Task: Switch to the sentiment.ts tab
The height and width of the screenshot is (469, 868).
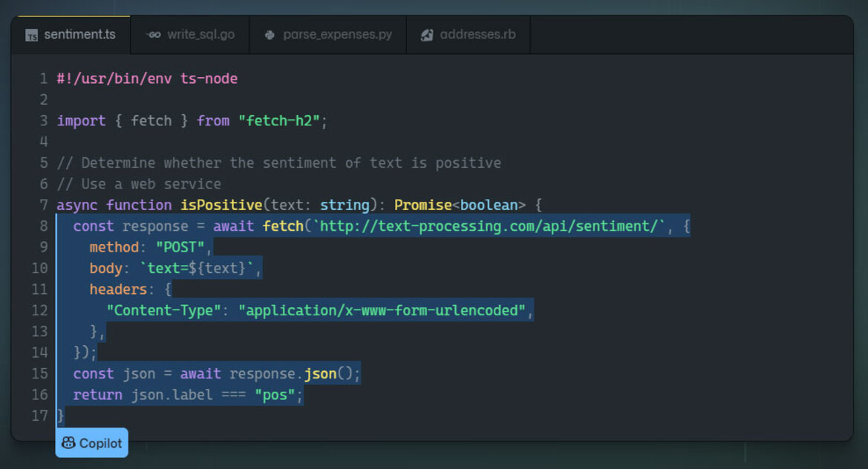Action: pos(71,34)
